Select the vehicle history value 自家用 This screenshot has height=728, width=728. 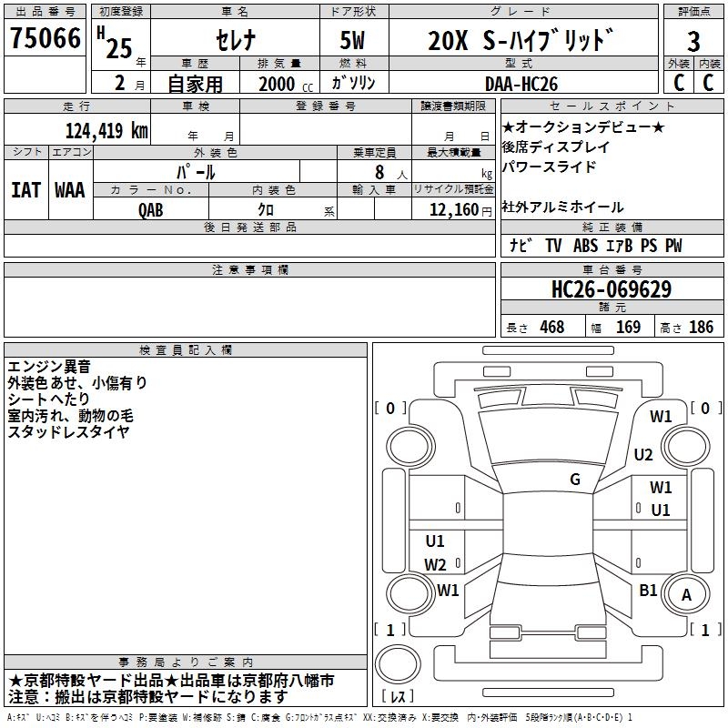(x=195, y=84)
